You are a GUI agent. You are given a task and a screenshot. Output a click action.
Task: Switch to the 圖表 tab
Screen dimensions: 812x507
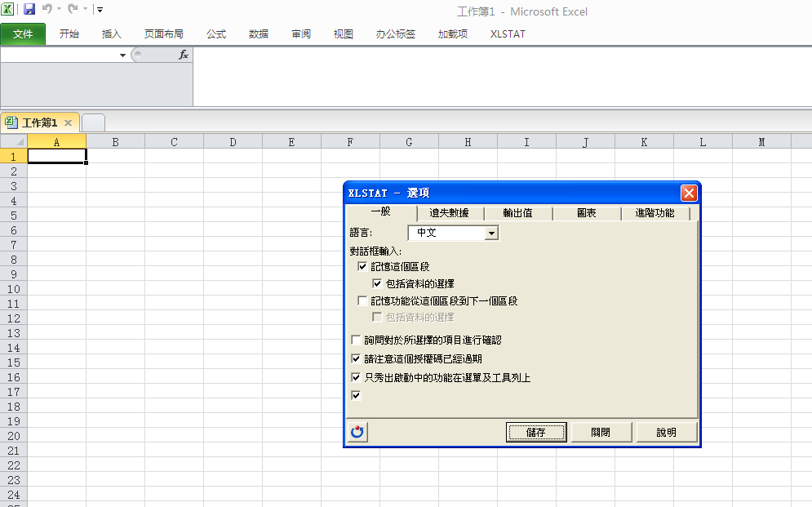coord(587,213)
